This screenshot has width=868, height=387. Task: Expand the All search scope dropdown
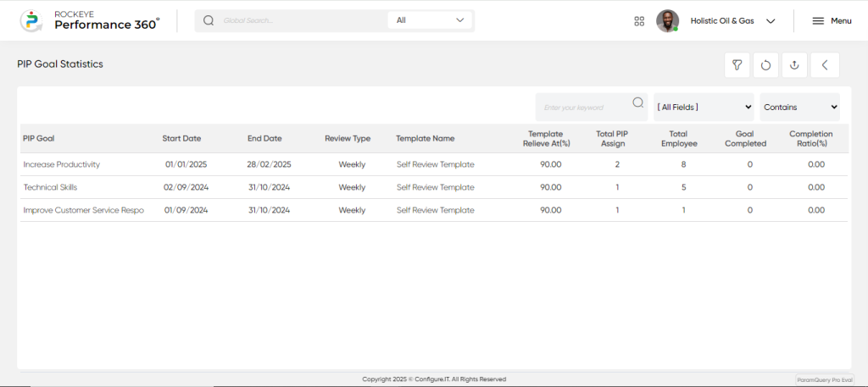click(x=430, y=20)
